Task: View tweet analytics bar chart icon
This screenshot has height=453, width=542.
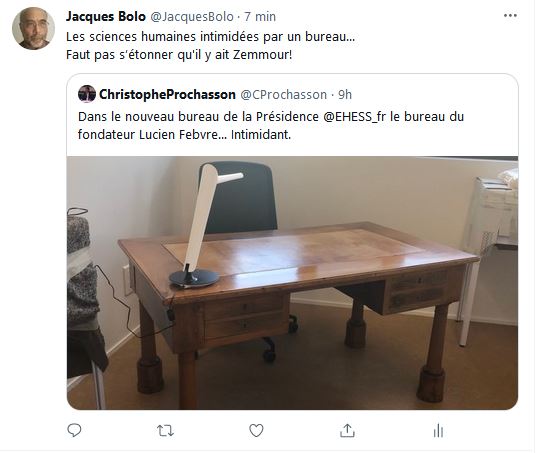Action: pos(438,431)
